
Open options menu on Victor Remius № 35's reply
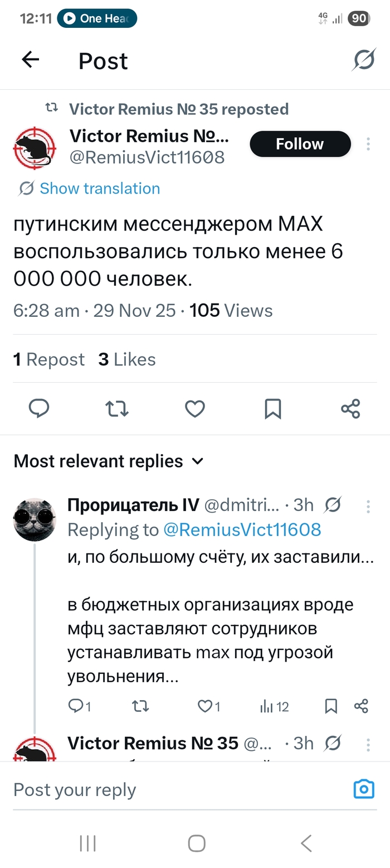click(368, 743)
